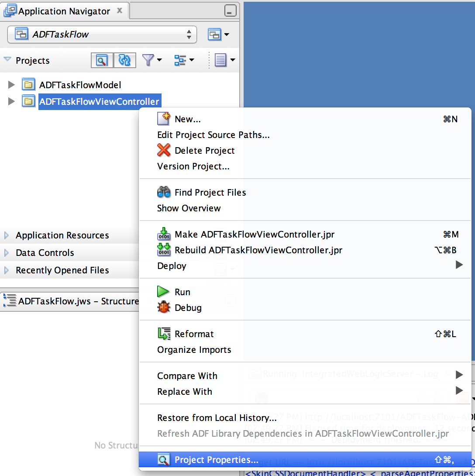Click the binoculars Find Project Files icon
This screenshot has height=476, width=475.
[x=164, y=192]
